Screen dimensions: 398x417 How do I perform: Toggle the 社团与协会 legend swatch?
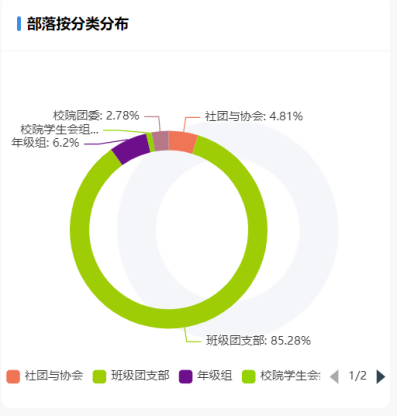[13, 377]
